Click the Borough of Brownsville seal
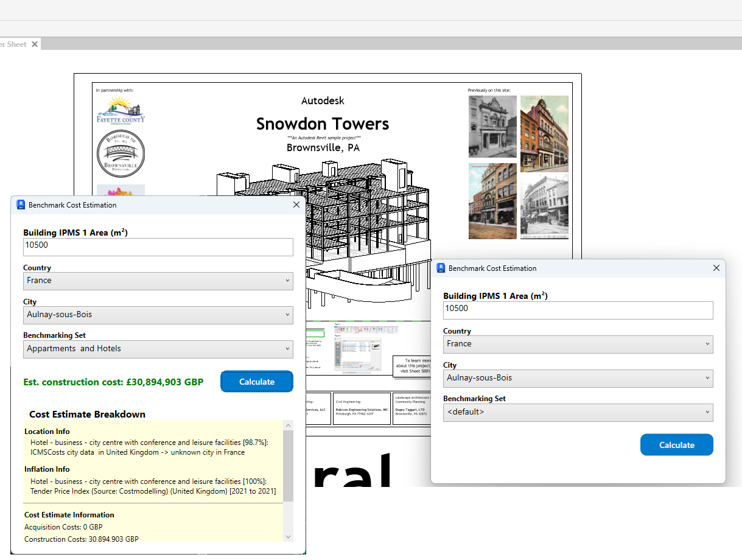Viewport: 742px width, 560px height. pyautogui.click(x=121, y=153)
